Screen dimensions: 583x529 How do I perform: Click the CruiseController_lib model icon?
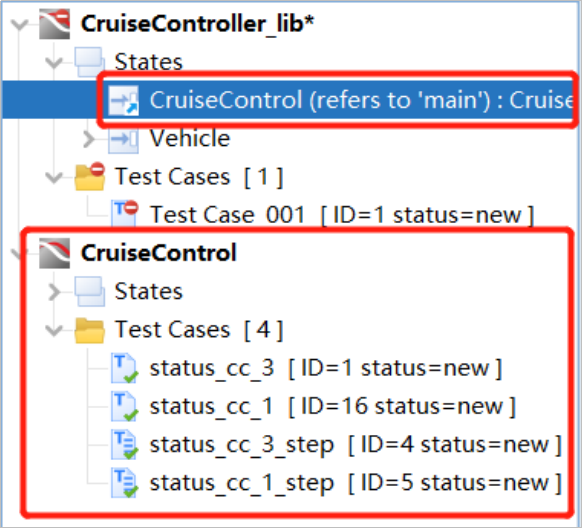pyautogui.click(x=55, y=24)
